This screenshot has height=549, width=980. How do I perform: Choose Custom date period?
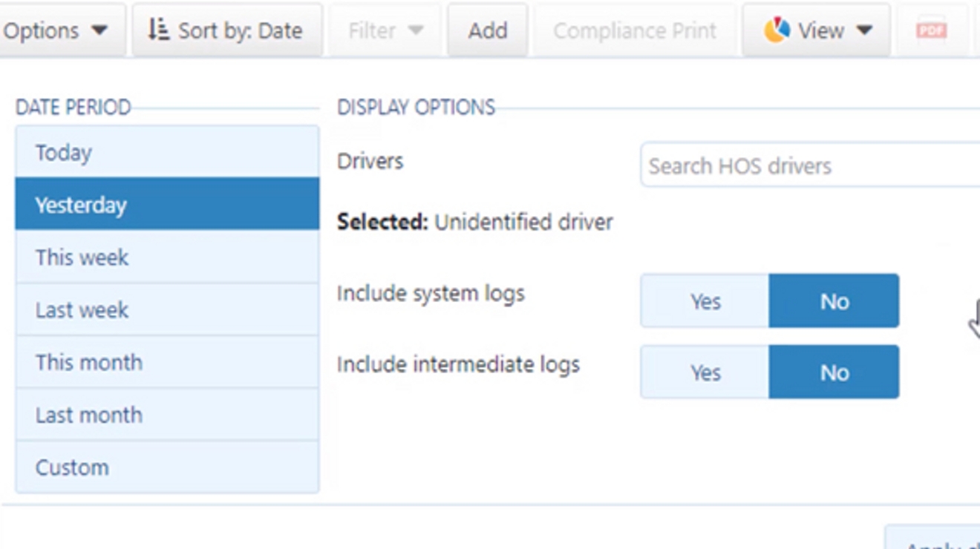[x=167, y=467]
